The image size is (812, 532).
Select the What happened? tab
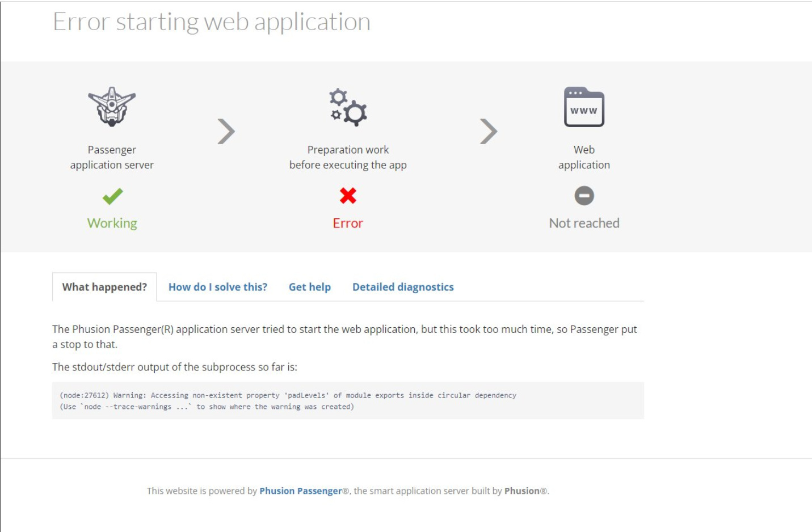(x=104, y=287)
